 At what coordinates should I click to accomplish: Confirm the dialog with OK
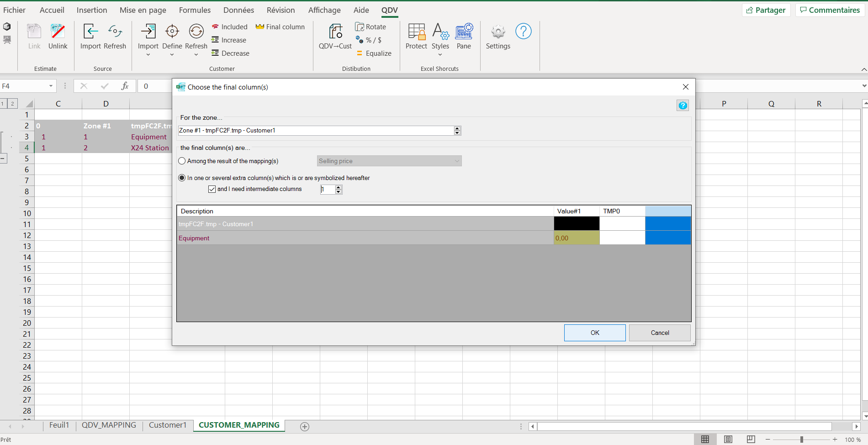tap(595, 333)
